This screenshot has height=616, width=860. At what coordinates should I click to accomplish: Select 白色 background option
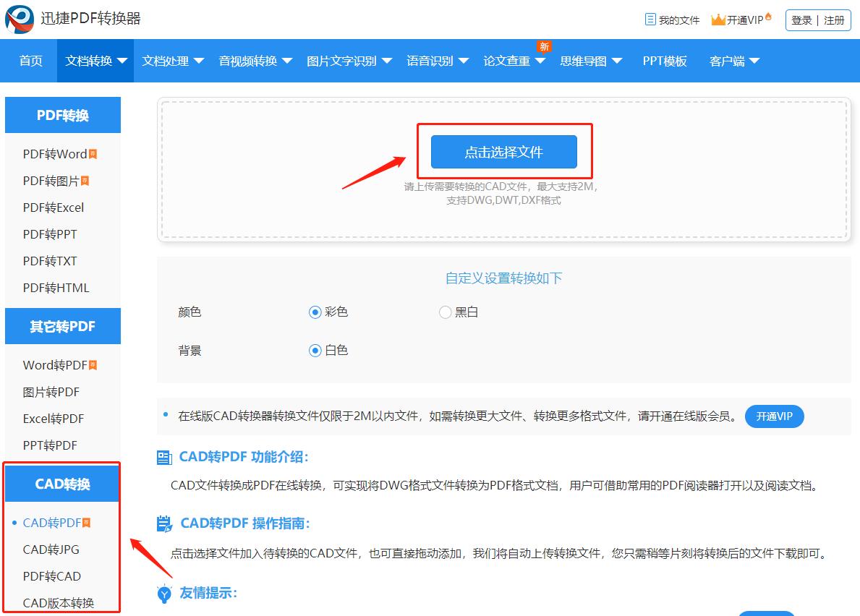pyautogui.click(x=314, y=350)
